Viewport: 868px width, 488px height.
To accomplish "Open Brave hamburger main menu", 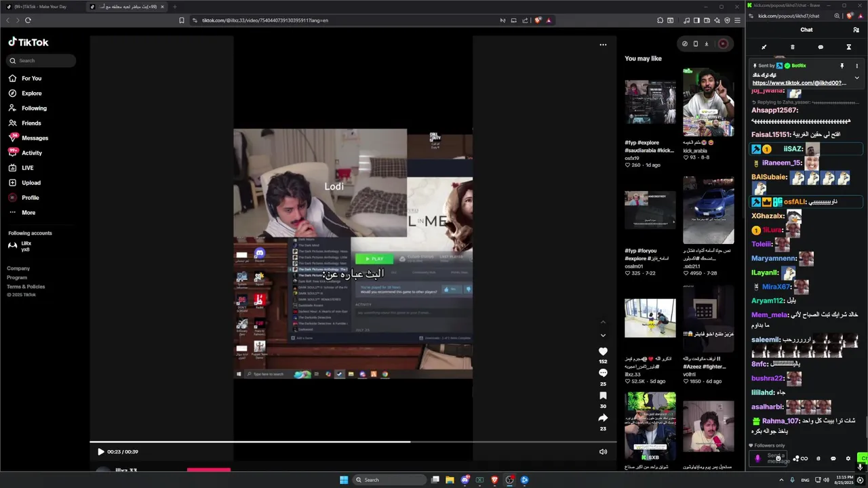I will point(737,20).
